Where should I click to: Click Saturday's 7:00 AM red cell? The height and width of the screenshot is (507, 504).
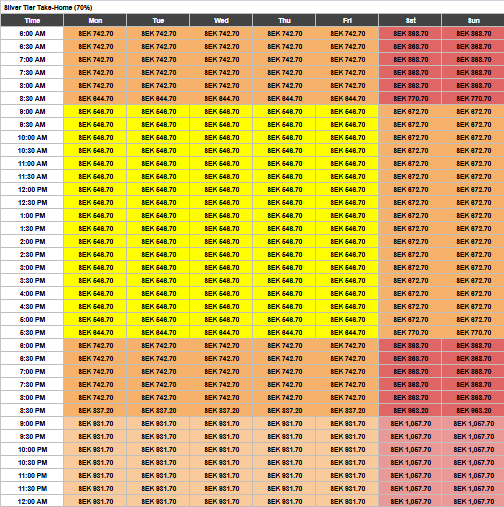tap(410, 60)
